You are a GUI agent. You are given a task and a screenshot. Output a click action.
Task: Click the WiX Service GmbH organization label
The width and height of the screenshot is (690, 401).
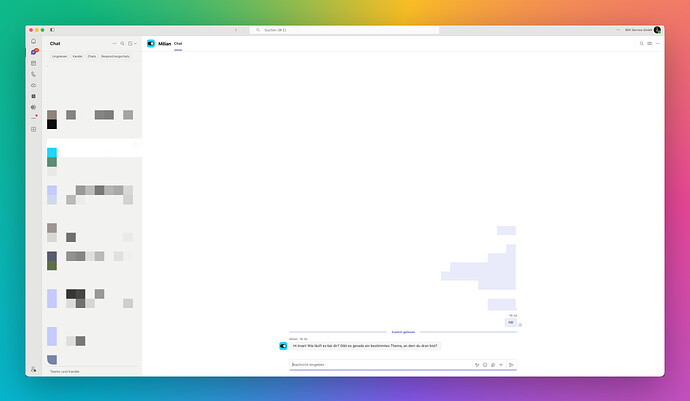(x=638, y=30)
